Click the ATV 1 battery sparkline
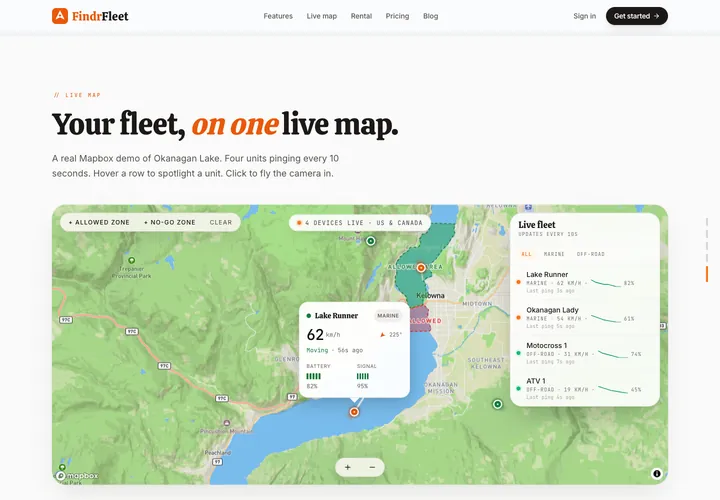This screenshot has width=720, height=500. (x=613, y=389)
